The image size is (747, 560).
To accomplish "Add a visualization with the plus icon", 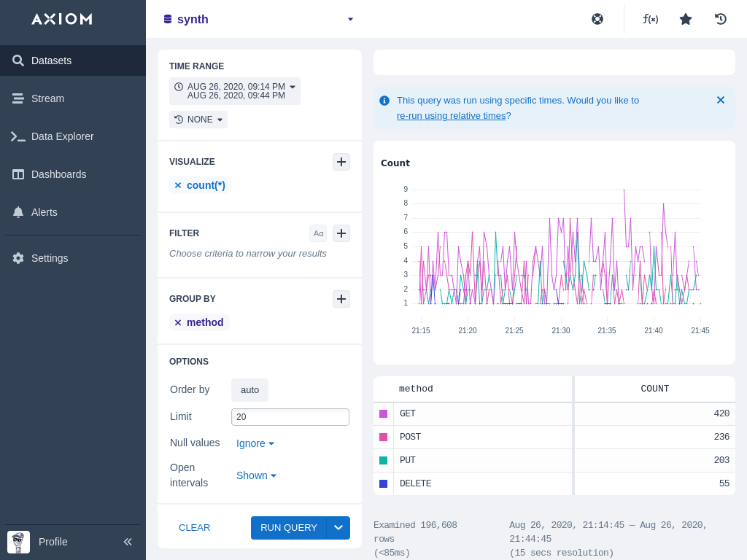I will pyautogui.click(x=341, y=162).
